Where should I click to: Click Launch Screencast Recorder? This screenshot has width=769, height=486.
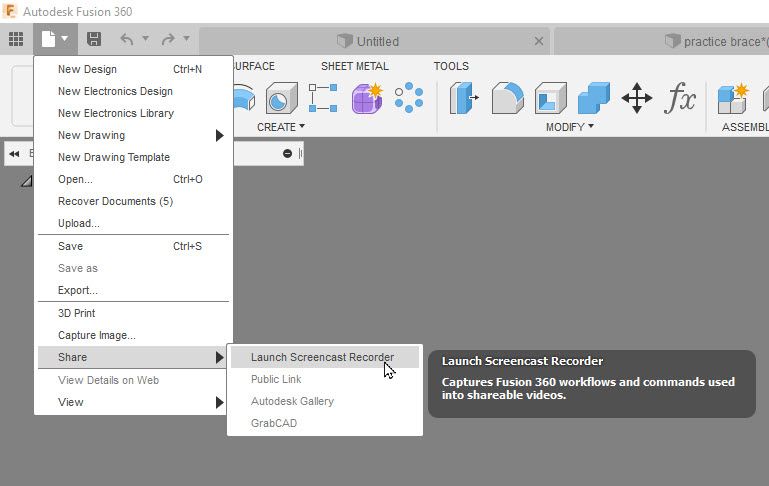[325, 358]
